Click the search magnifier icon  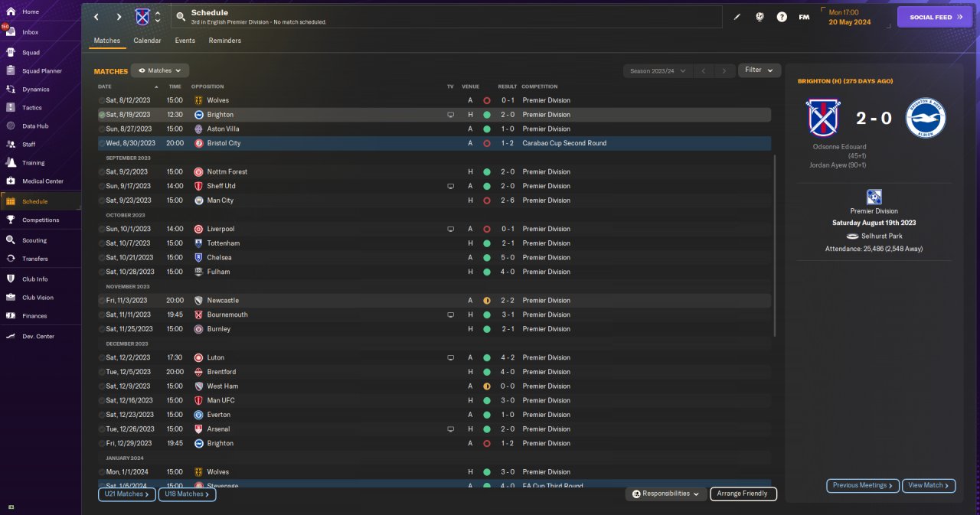pos(181,16)
